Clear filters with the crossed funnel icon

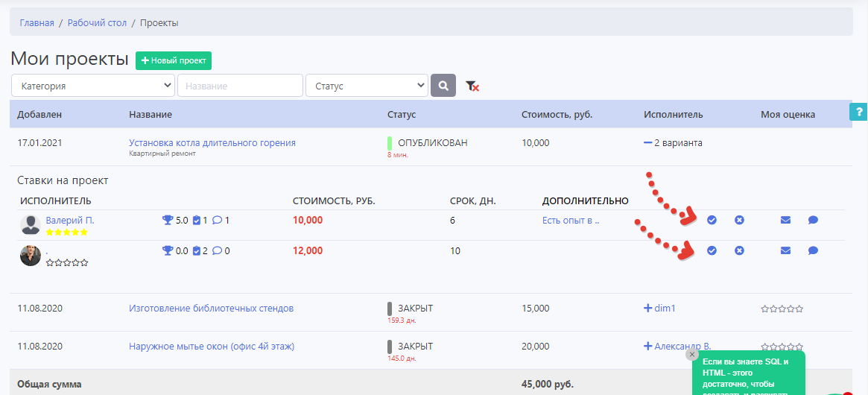472,86
